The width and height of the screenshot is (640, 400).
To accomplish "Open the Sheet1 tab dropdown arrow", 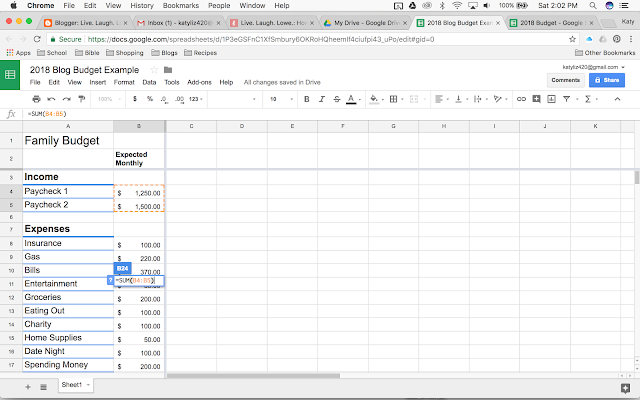I will (x=88, y=385).
